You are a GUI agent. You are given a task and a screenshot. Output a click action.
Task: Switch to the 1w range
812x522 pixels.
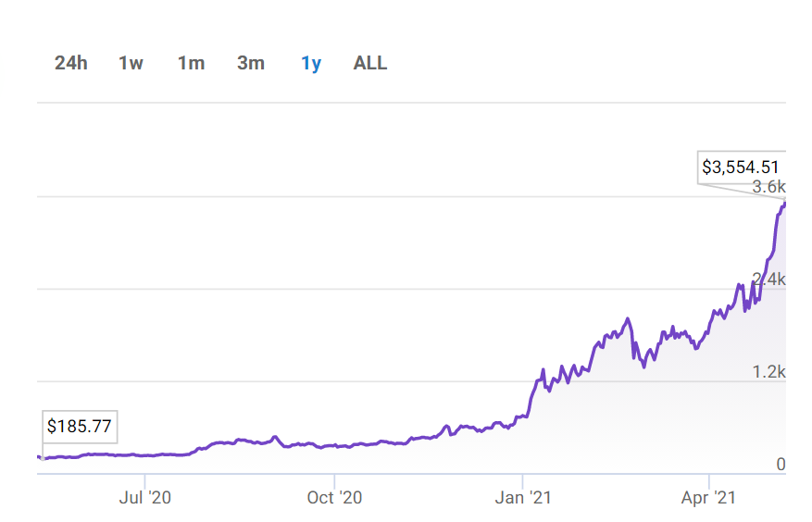pos(131,63)
